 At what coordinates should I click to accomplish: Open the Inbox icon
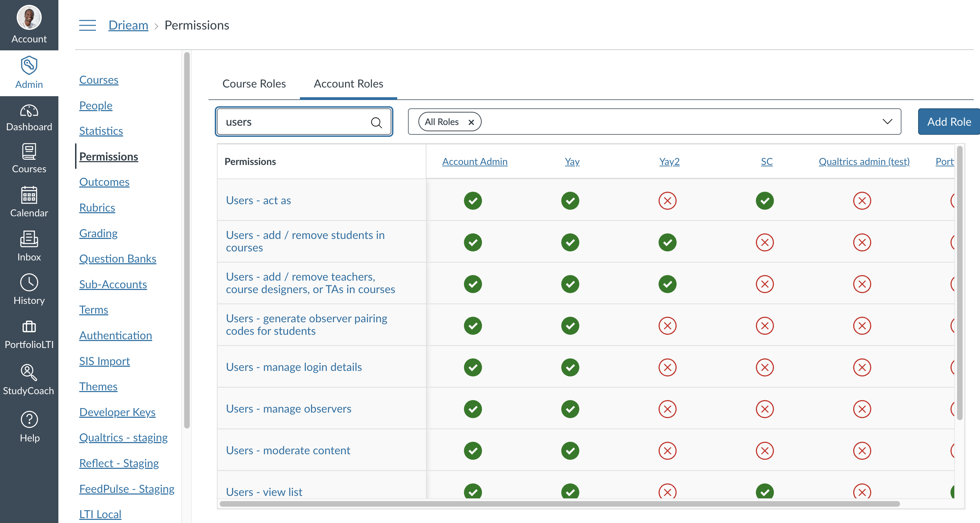click(29, 239)
